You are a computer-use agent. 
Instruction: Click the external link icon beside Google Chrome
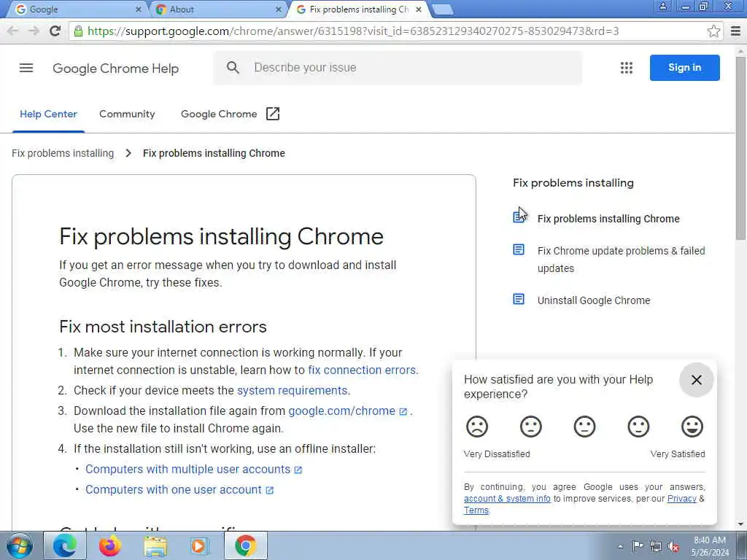(273, 114)
